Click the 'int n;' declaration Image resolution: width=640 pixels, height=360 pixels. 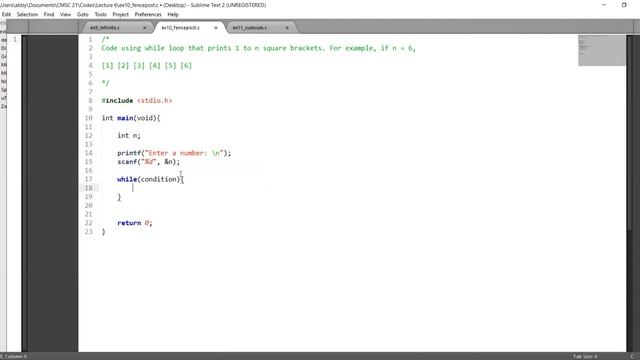[x=129, y=136]
